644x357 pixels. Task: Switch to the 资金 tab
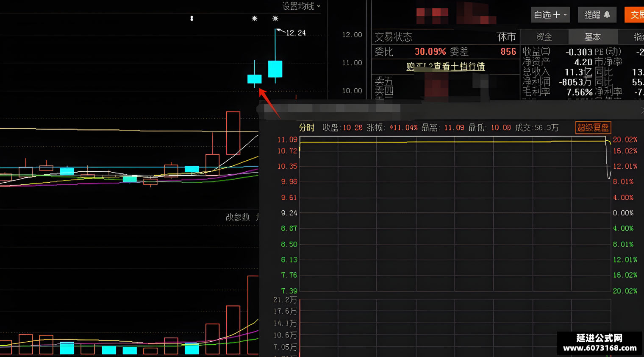(544, 37)
